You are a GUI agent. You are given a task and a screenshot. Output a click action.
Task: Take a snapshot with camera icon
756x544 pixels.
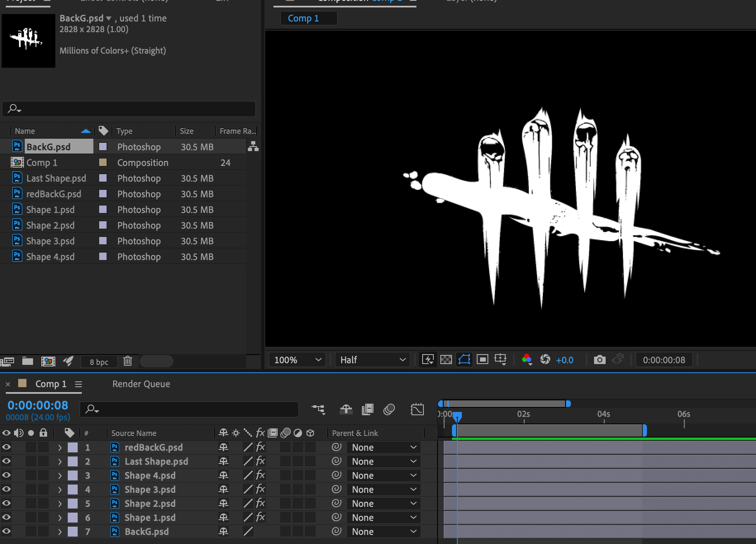tap(599, 360)
